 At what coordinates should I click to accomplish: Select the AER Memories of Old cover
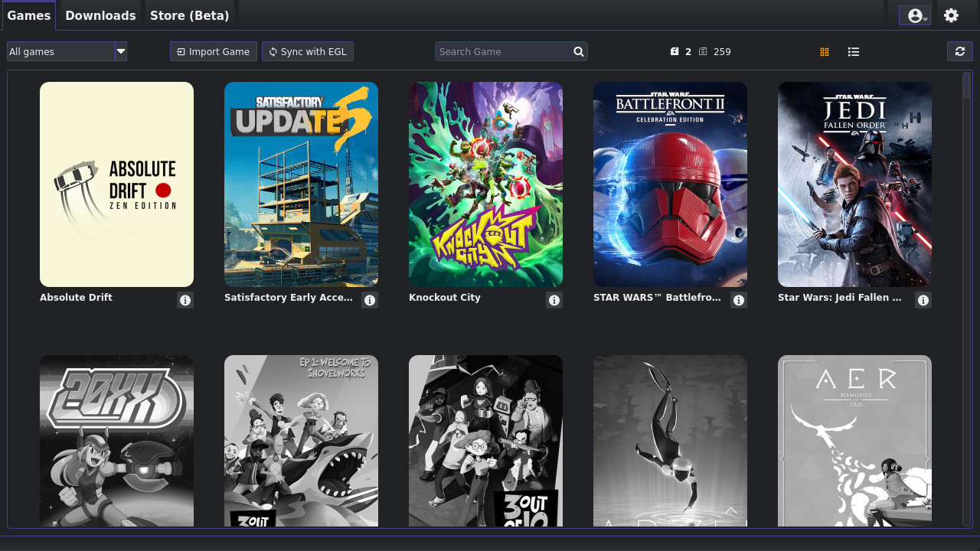click(x=854, y=441)
